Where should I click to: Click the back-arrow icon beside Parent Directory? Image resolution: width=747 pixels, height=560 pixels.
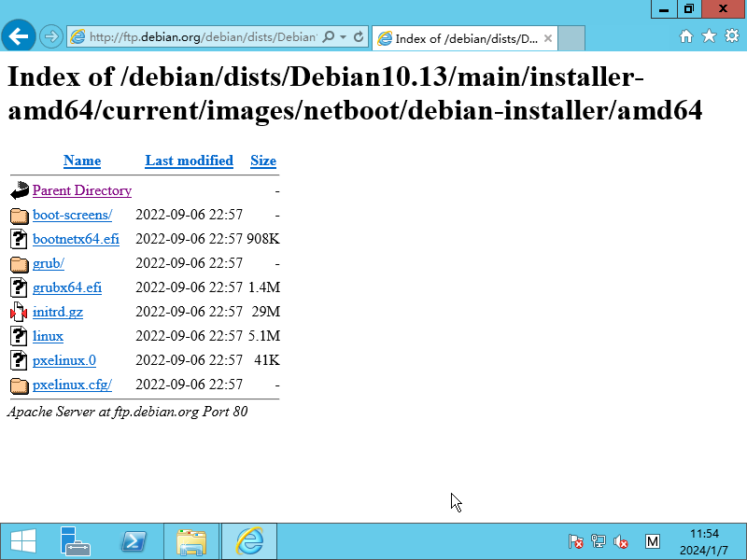click(19, 190)
